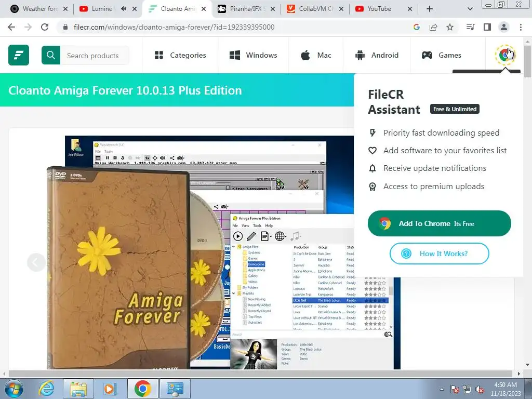Click Receive update notifications text
The width and height of the screenshot is (532, 399).
435,168
